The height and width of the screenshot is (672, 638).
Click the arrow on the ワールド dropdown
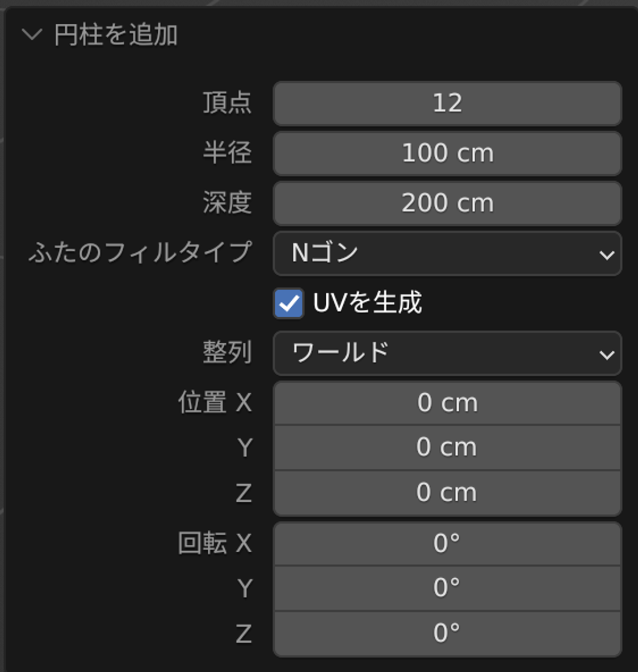(x=607, y=355)
